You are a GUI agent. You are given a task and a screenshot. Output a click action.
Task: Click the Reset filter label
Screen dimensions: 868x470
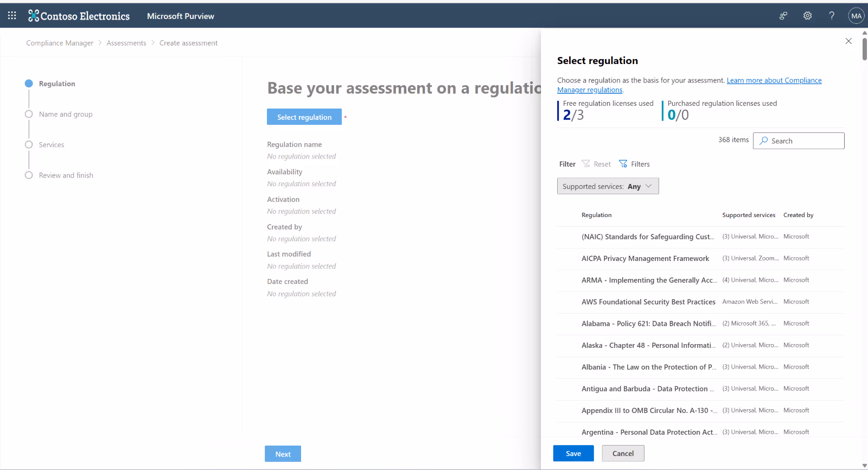click(x=602, y=164)
